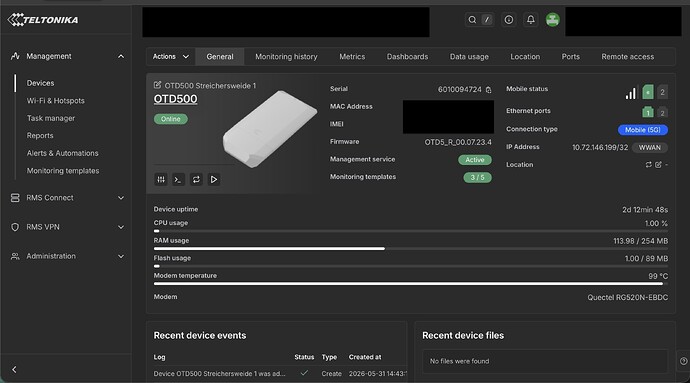Expand RMS Connect chevron
This screenshot has width=690, height=383.
121,198
